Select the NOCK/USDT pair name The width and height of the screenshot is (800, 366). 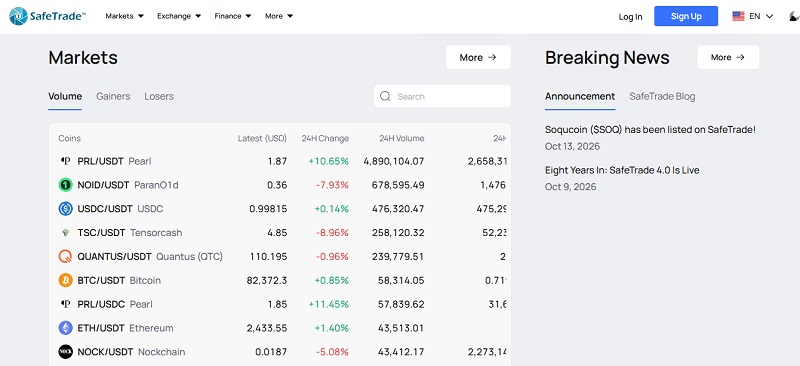coord(105,352)
